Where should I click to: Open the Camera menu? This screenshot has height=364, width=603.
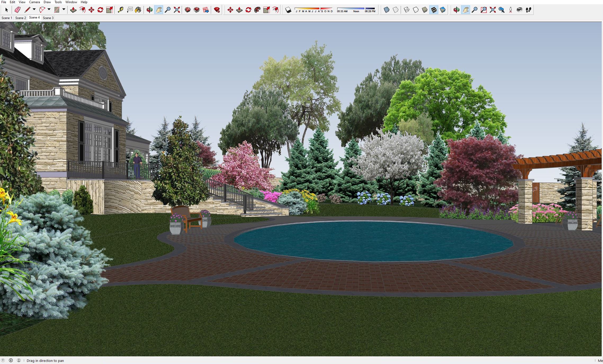point(34,2)
